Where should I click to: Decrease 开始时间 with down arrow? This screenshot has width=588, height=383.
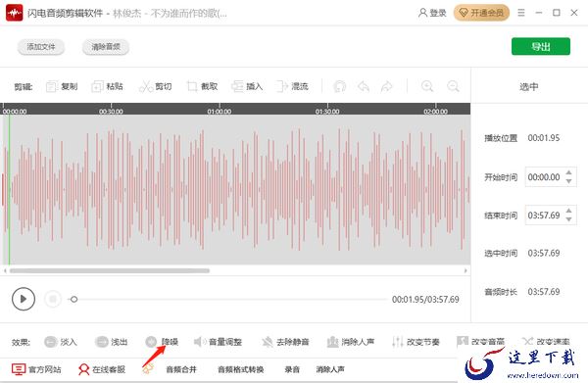coord(568,181)
